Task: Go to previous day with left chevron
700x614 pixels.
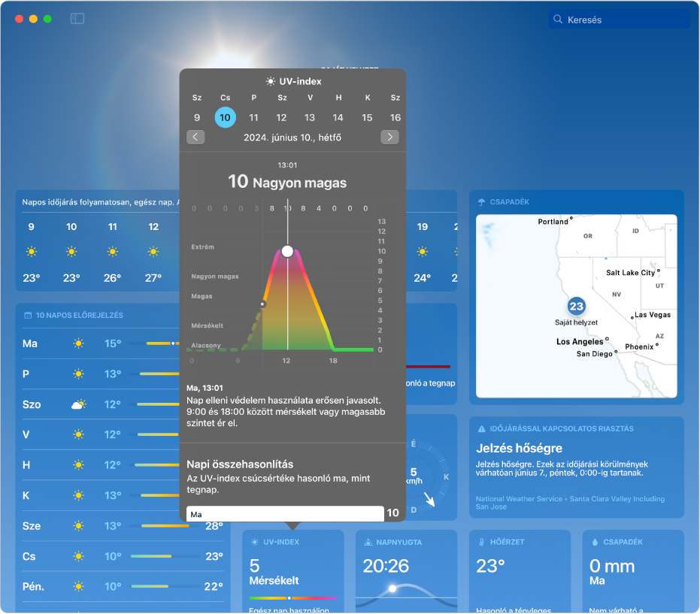Action: pyautogui.click(x=195, y=138)
